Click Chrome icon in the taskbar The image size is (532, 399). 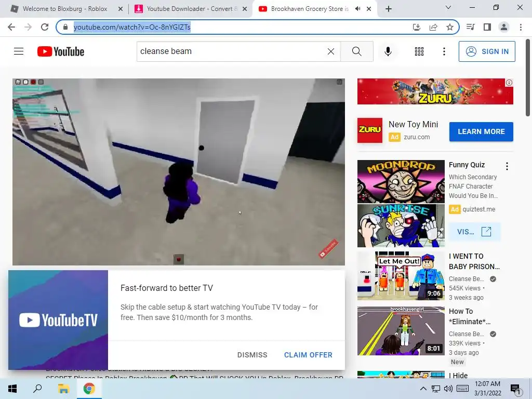tap(89, 389)
